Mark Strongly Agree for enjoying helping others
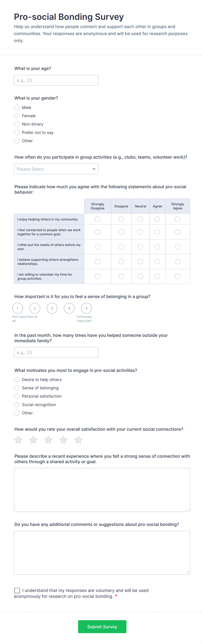The width and height of the screenshot is (202, 644). pyautogui.click(x=177, y=219)
